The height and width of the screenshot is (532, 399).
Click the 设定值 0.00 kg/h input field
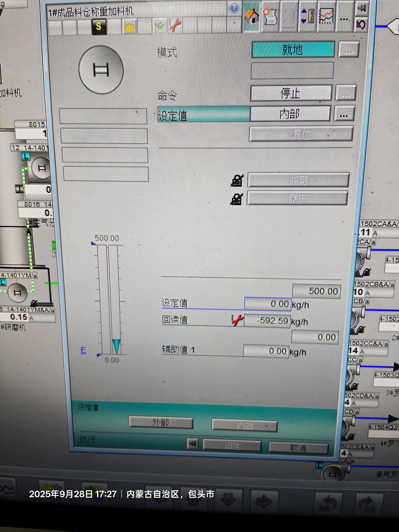coord(268,304)
